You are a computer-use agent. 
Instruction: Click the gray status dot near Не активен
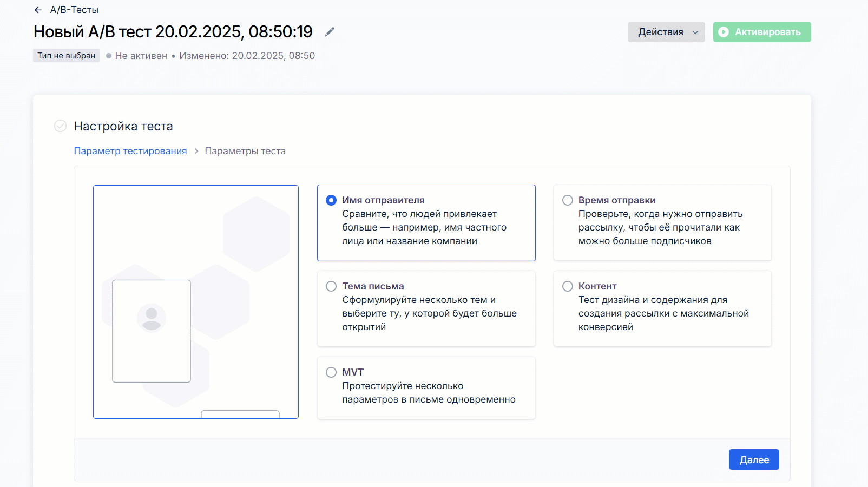pos(109,56)
